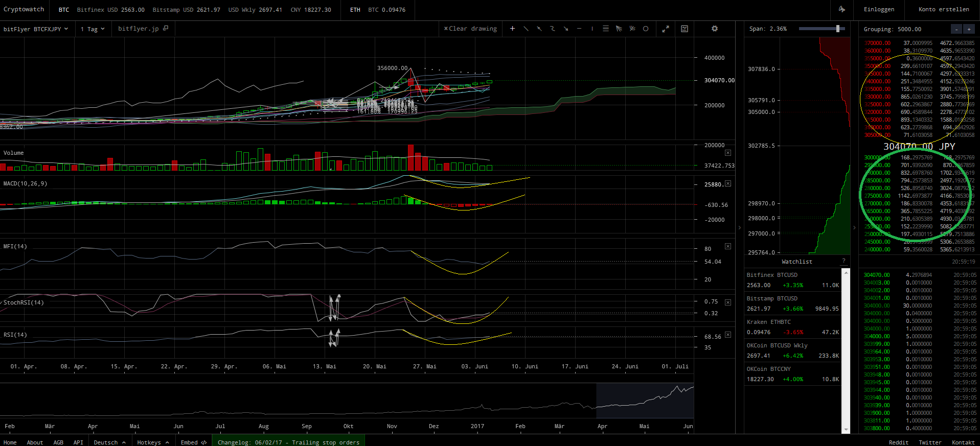Switch to the BTC markets tab

[64, 10]
